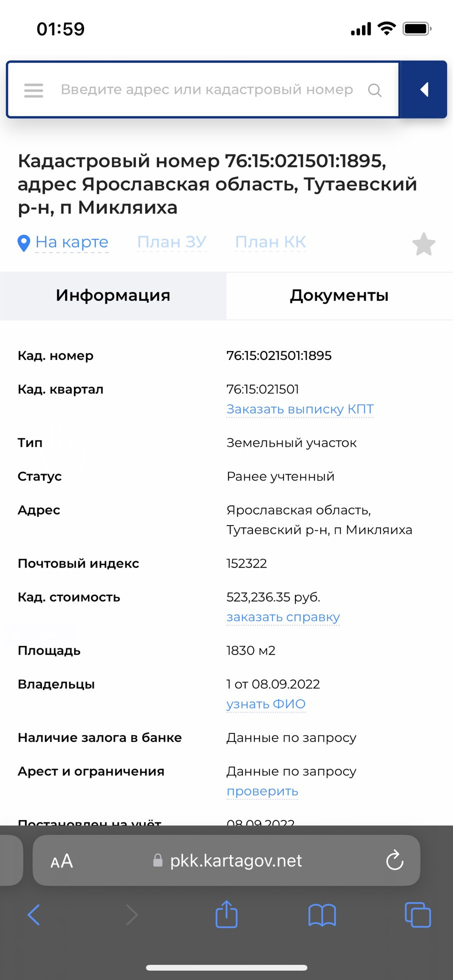The width and height of the screenshot is (453, 980).
Task: Tap the magnifier search icon
Action: point(374,90)
